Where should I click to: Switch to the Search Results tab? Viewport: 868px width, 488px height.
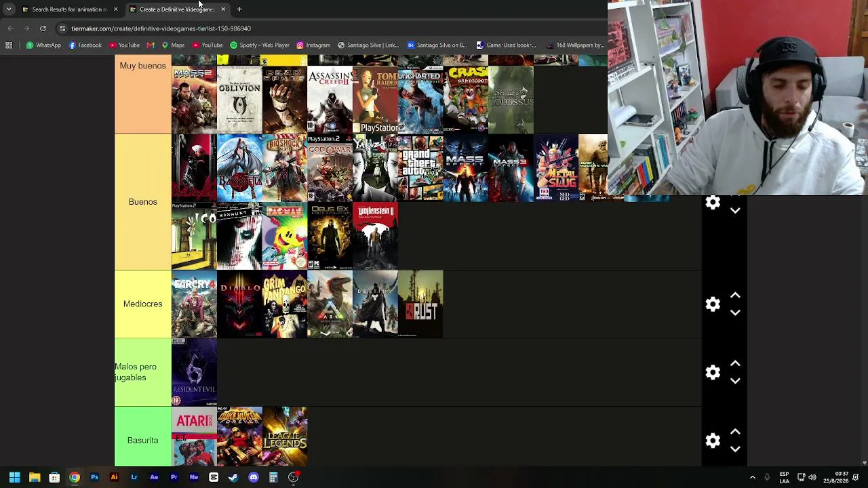(x=69, y=9)
